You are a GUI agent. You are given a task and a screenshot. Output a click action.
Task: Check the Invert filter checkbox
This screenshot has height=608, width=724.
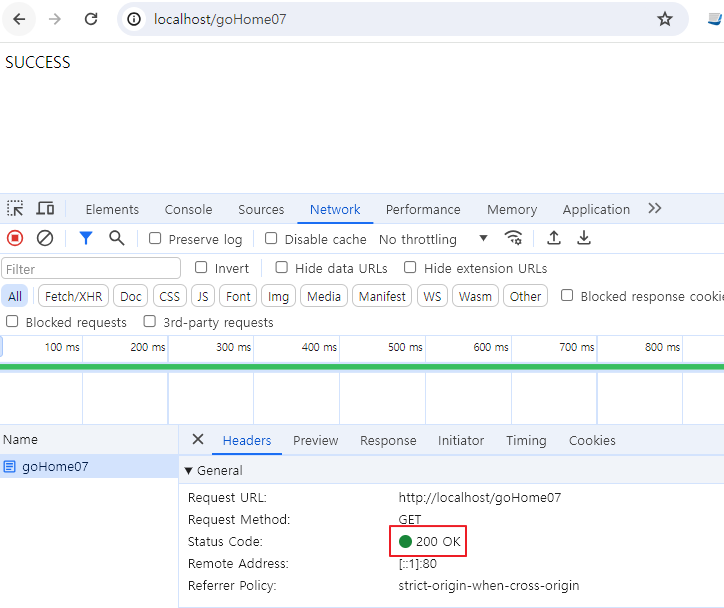click(x=201, y=267)
